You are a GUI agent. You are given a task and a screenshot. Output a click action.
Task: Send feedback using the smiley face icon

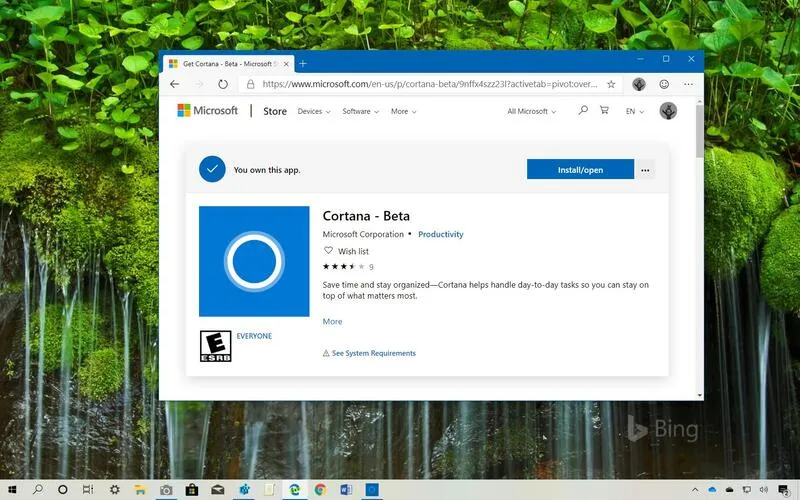tap(664, 84)
